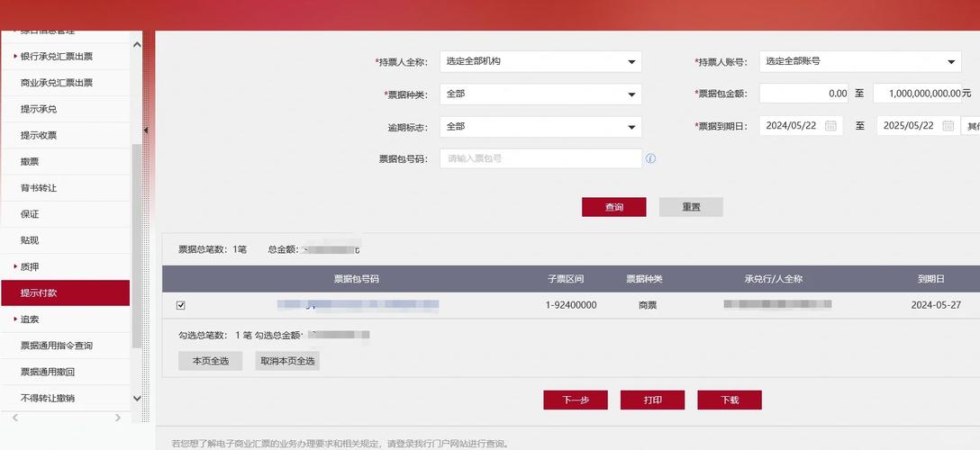Open the blurred 票据包号码 link in table row

click(x=358, y=305)
